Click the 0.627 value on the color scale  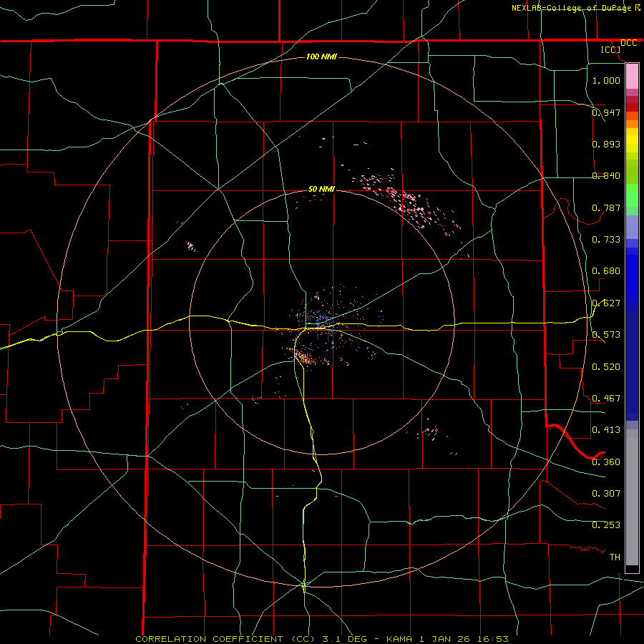[606, 303]
